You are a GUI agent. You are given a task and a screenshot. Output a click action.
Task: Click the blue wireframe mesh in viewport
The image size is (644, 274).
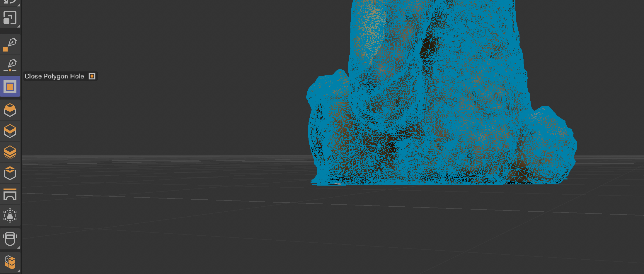pyautogui.click(x=439, y=102)
